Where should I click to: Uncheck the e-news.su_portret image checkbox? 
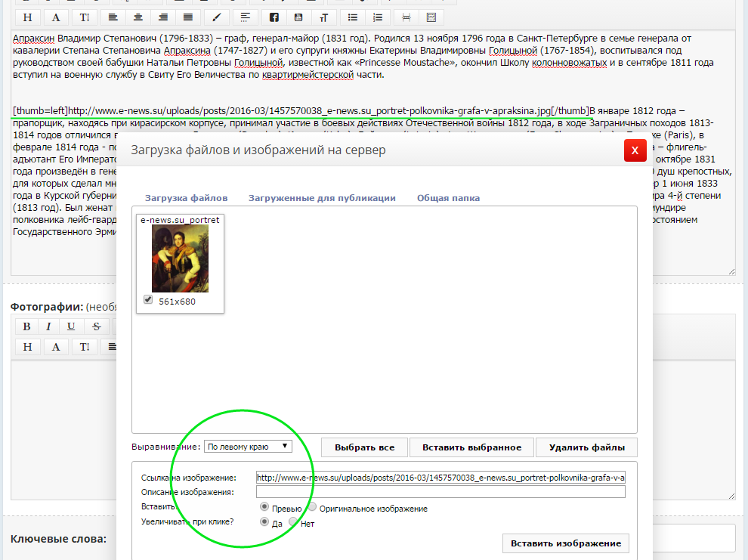coord(148,300)
